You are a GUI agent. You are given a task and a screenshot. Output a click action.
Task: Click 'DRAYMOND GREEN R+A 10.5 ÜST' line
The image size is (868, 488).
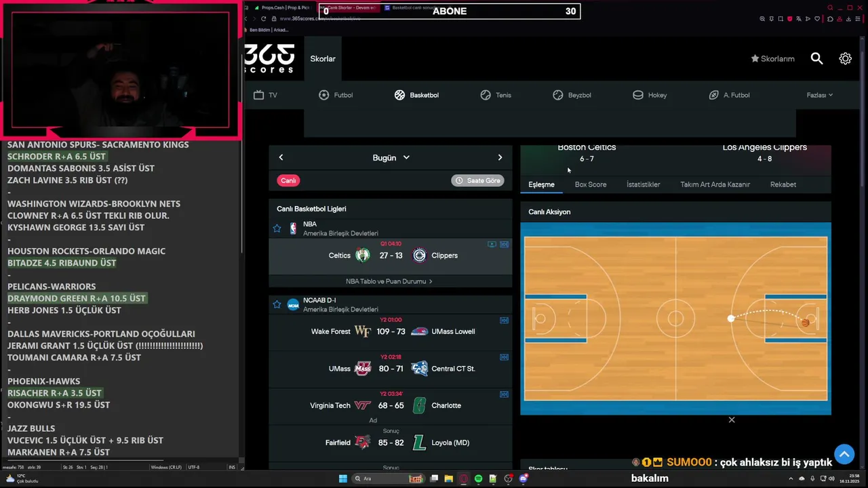(x=77, y=298)
